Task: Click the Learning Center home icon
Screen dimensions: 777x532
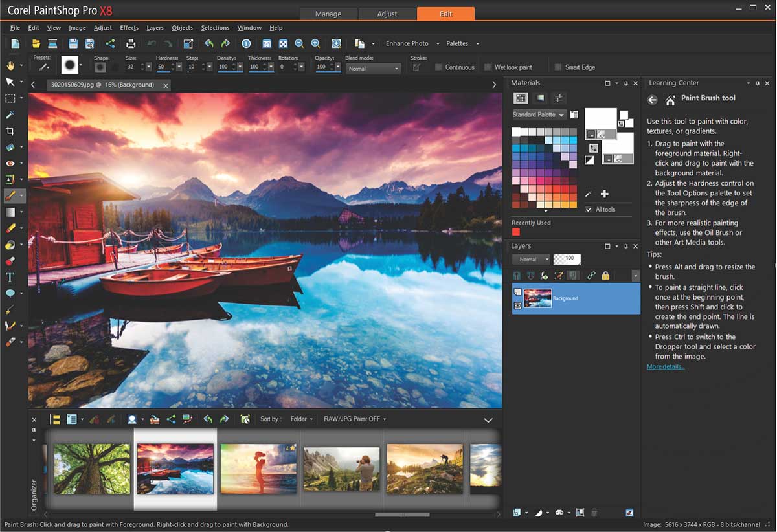Action: 670,100
